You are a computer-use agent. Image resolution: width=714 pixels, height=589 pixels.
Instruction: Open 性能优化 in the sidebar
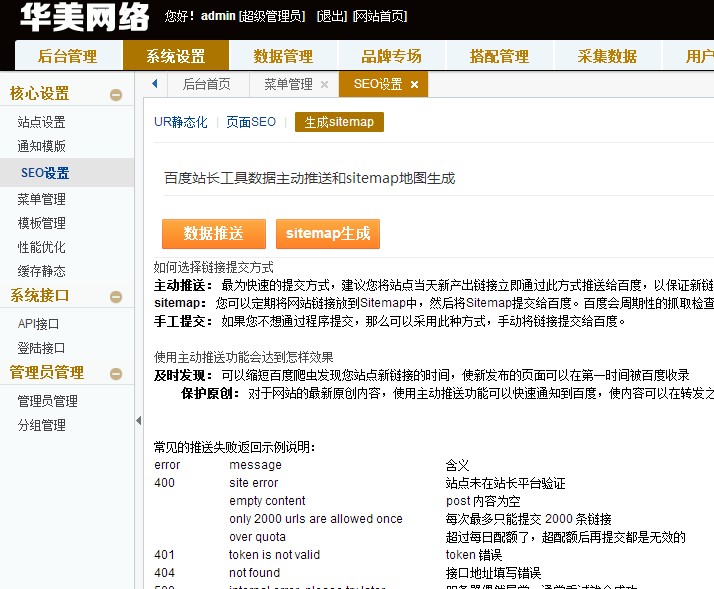41,247
